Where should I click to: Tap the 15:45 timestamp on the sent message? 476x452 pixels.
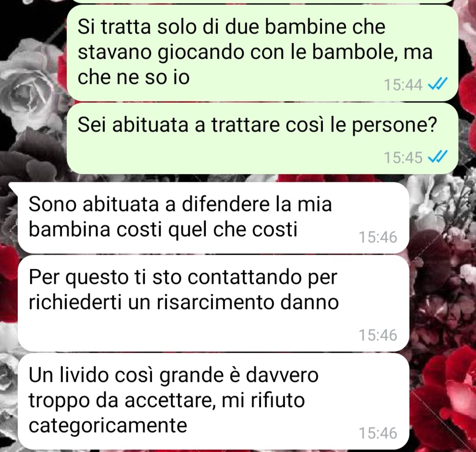point(403,158)
